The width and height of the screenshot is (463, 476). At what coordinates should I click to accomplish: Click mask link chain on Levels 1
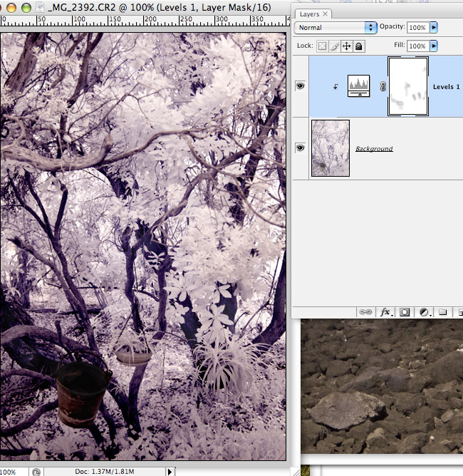tap(382, 87)
